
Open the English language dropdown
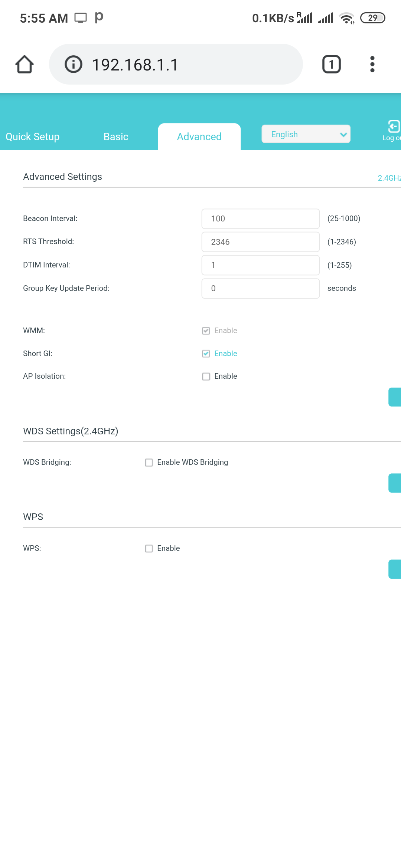click(x=306, y=134)
